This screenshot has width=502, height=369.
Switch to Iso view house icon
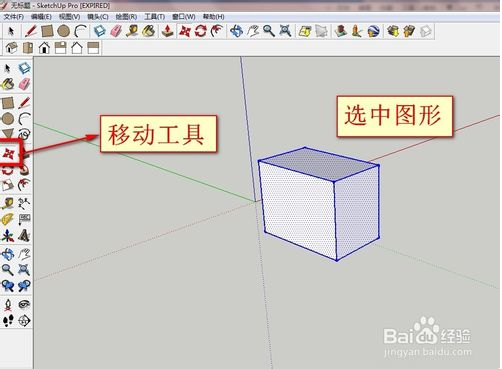point(11,48)
